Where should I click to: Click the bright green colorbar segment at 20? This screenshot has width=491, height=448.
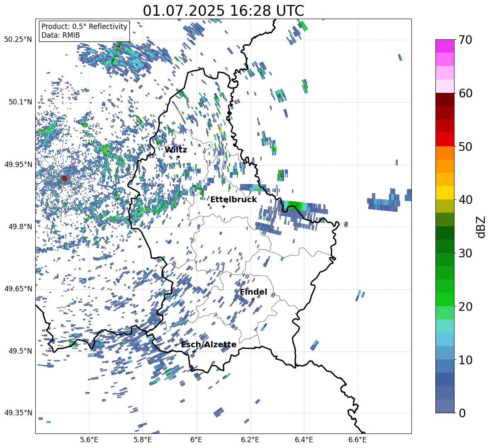pyautogui.click(x=445, y=299)
